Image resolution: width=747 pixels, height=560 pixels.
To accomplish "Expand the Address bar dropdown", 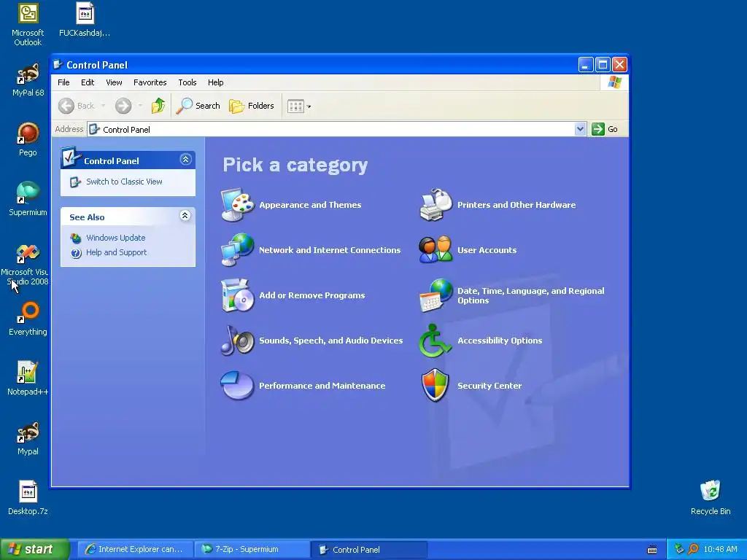I will (x=580, y=129).
